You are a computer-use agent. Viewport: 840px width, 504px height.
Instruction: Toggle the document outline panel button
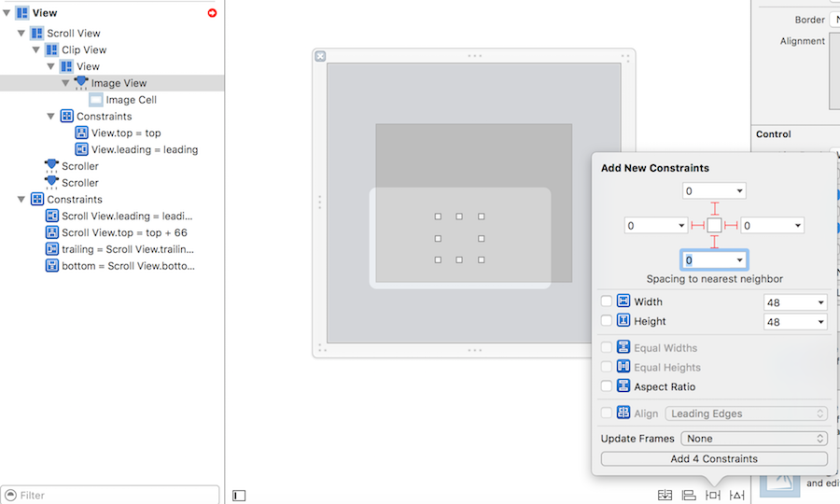239,496
